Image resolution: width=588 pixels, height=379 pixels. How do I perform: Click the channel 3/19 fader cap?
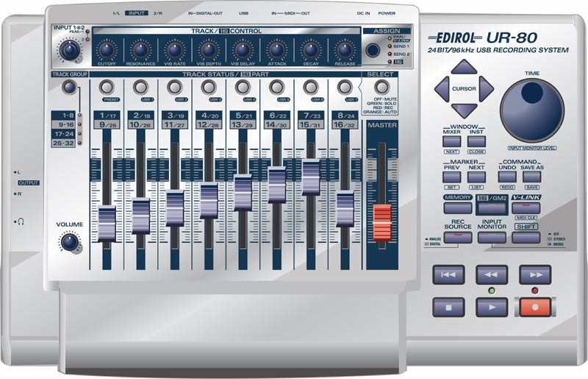pos(175,208)
